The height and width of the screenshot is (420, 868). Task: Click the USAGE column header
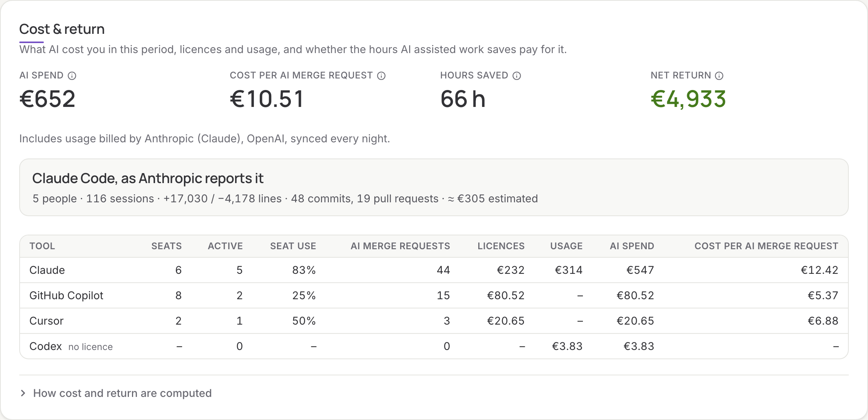[x=566, y=246]
